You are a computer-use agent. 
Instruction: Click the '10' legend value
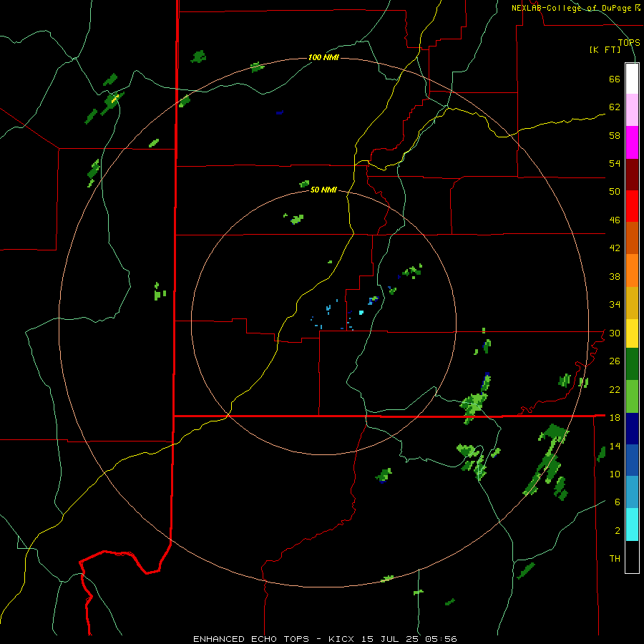tap(615, 474)
